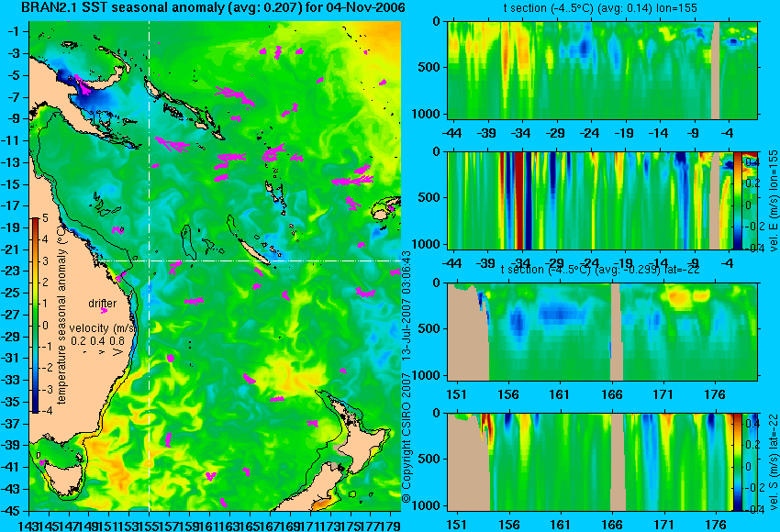
Task: Open the temperature section panel for lon=155
Action: tap(602, 70)
